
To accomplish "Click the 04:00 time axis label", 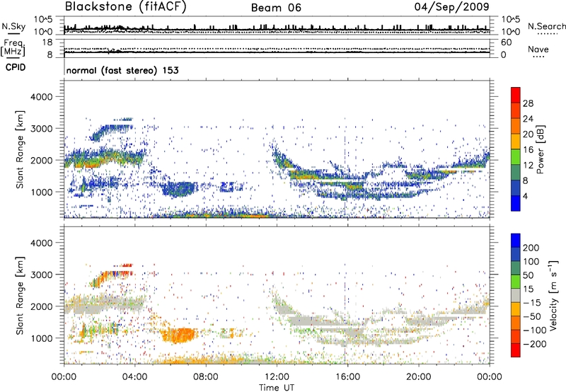I will click(134, 377).
